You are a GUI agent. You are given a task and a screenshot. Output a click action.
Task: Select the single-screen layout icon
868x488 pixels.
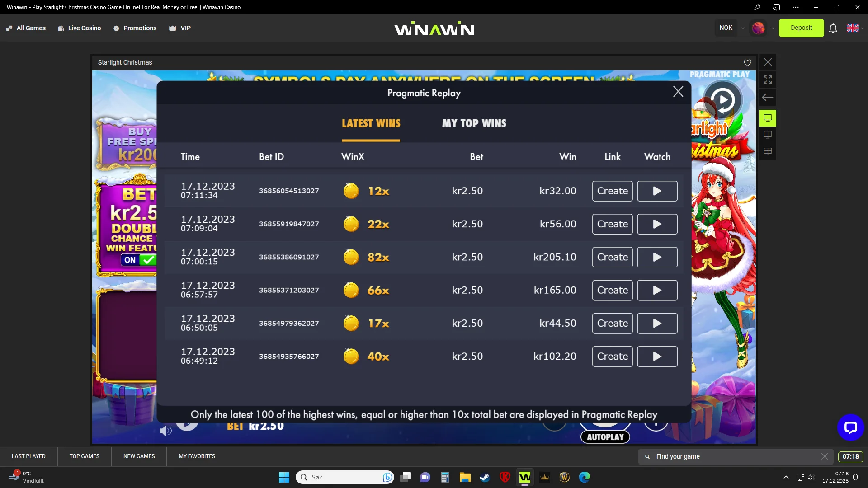pyautogui.click(x=768, y=118)
